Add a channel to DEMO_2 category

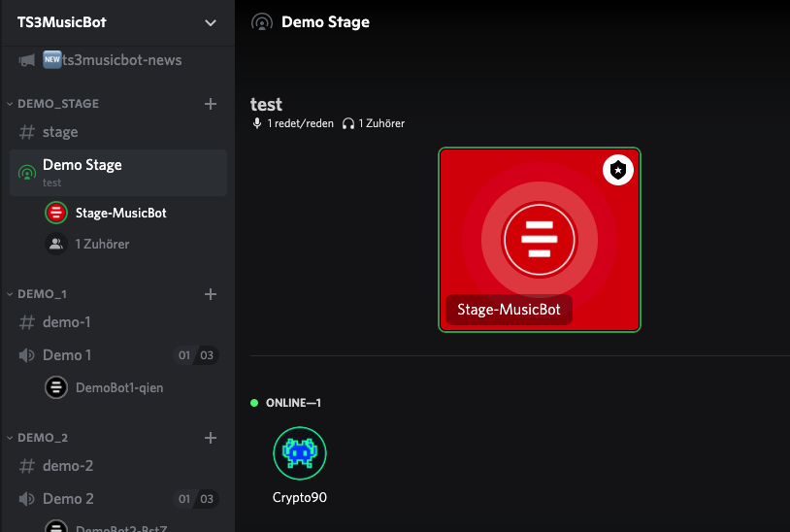[x=211, y=438]
